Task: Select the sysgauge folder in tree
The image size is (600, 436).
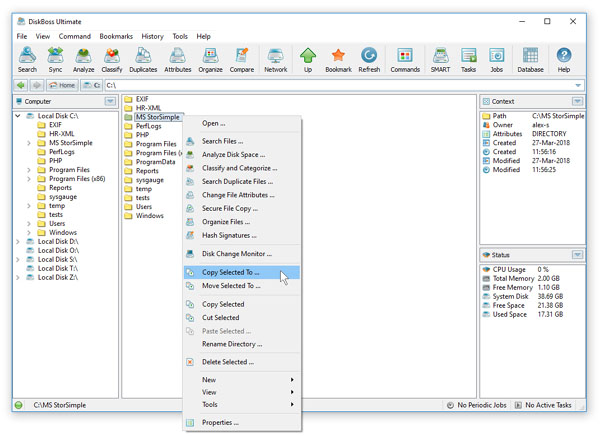Action: point(57,197)
